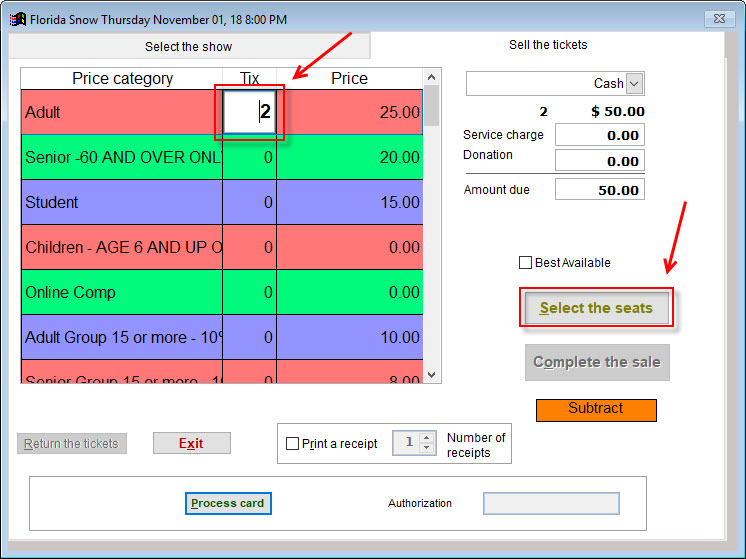Tick the Print a receipt checkbox
Screen dimensions: 746x559
pos(292,443)
